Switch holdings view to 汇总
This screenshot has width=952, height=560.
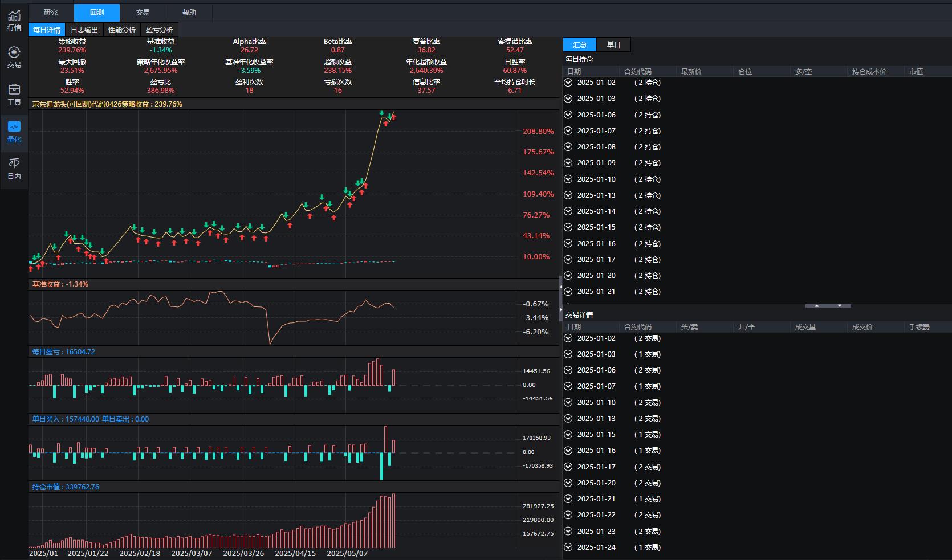580,44
